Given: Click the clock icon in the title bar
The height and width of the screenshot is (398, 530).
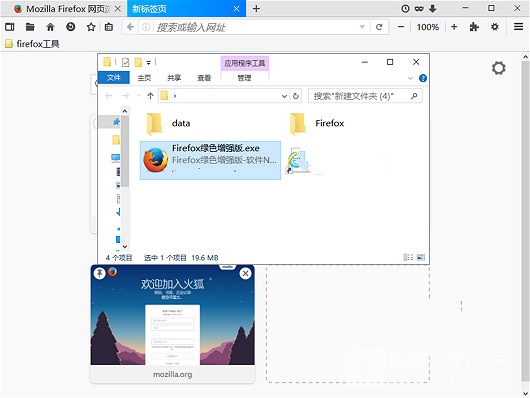Looking at the screenshot, I should tap(405, 9).
